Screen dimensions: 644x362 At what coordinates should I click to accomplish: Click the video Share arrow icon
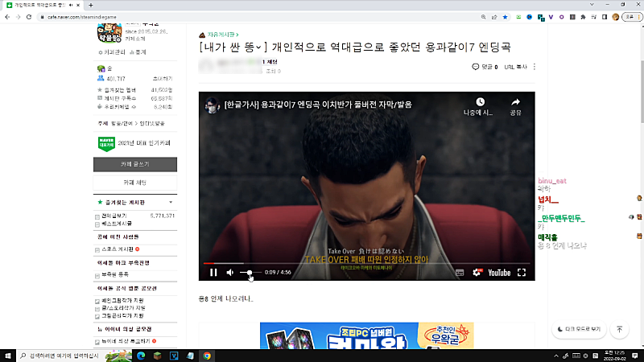tap(515, 102)
